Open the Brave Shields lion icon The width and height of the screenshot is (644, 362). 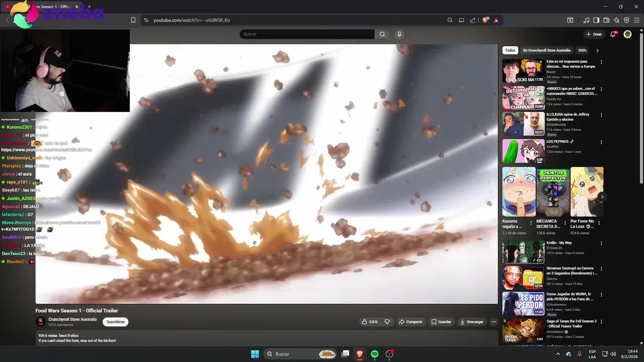pos(486,20)
